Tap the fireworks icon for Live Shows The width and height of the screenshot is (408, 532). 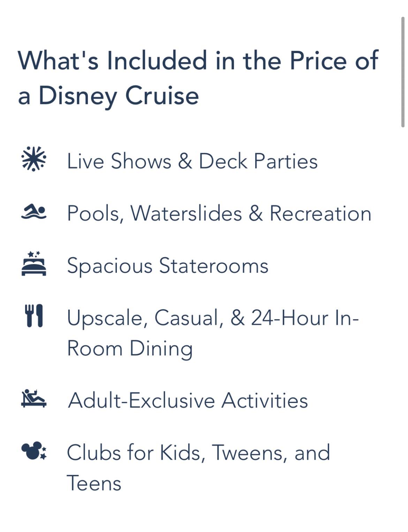(x=33, y=159)
